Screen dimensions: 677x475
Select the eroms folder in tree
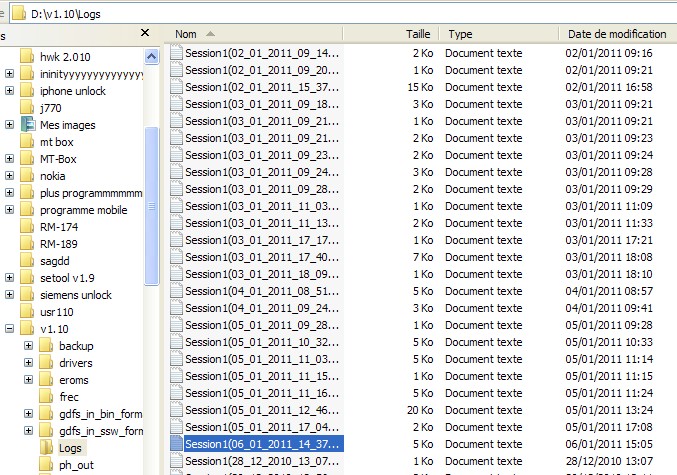pos(74,380)
